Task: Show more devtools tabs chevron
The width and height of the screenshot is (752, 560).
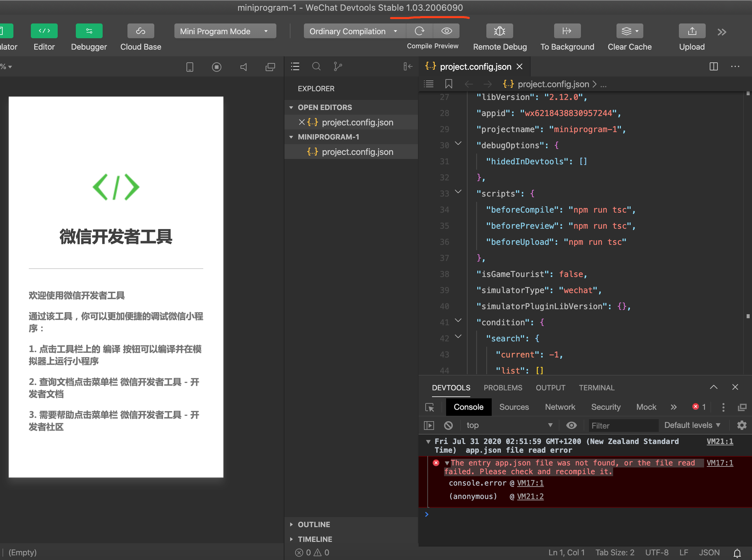Action: click(674, 407)
